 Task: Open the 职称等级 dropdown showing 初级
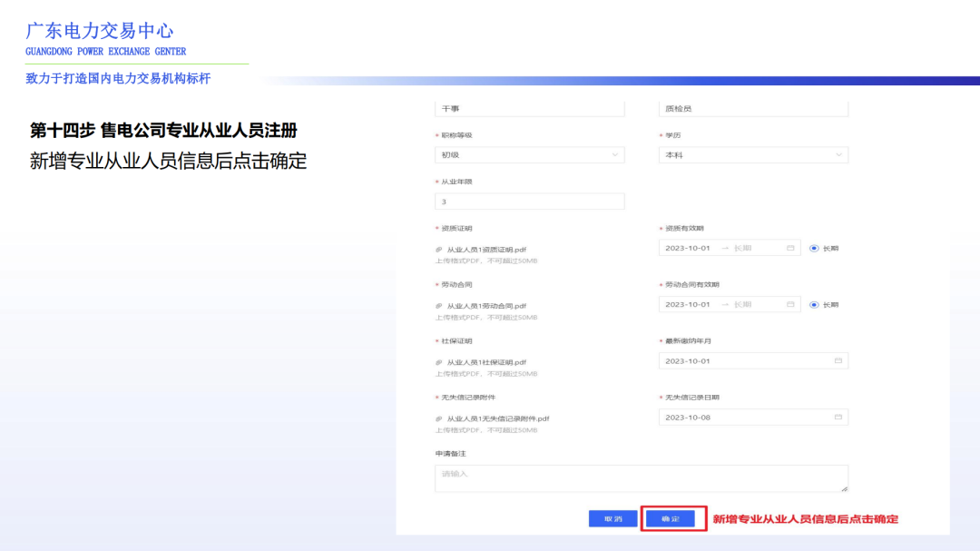[530, 154]
